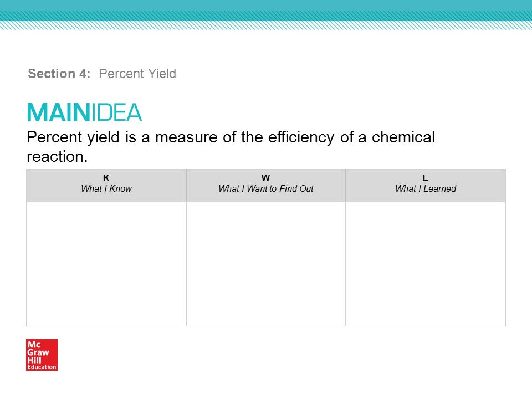Click the L column header
Image resolution: width=532 pixels, height=399 pixels.
click(426, 178)
